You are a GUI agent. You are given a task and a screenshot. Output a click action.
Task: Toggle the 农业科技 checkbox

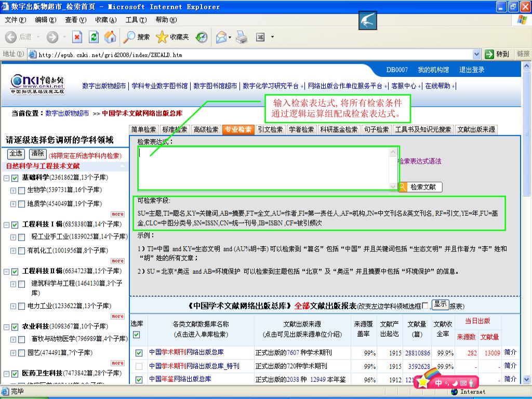pos(15,327)
